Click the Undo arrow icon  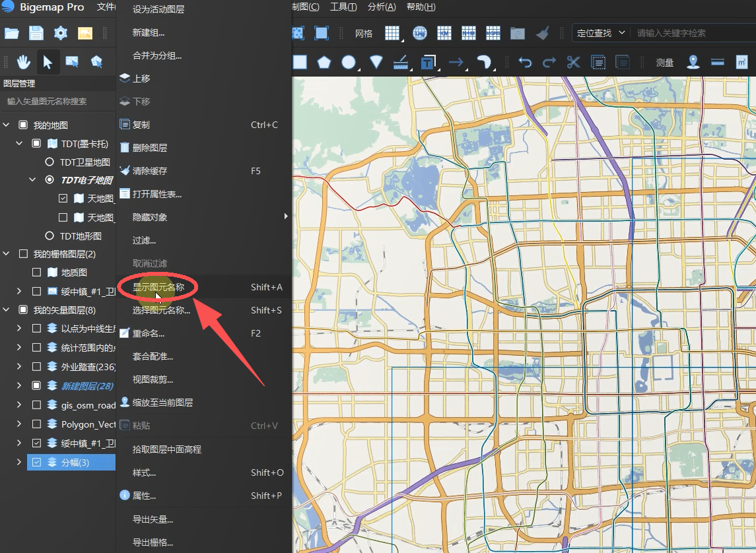point(525,62)
